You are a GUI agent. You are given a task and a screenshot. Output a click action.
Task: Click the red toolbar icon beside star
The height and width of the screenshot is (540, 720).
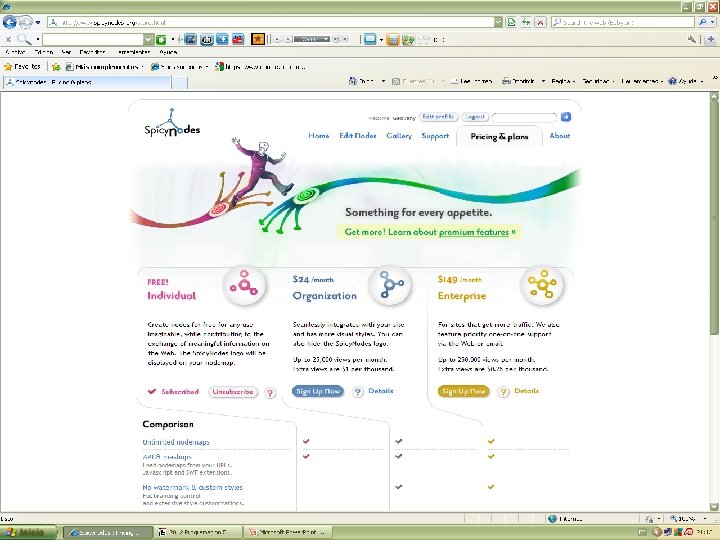[x=238, y=39]
